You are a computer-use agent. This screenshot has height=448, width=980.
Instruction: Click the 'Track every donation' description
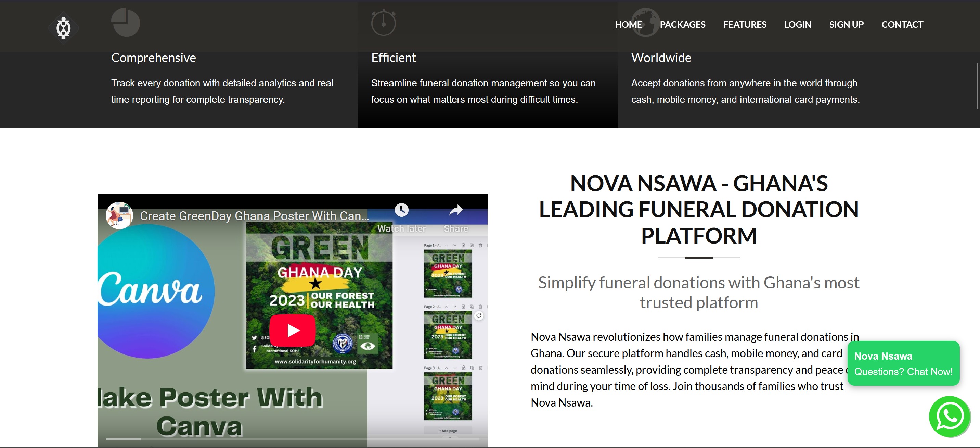[224, 91]
